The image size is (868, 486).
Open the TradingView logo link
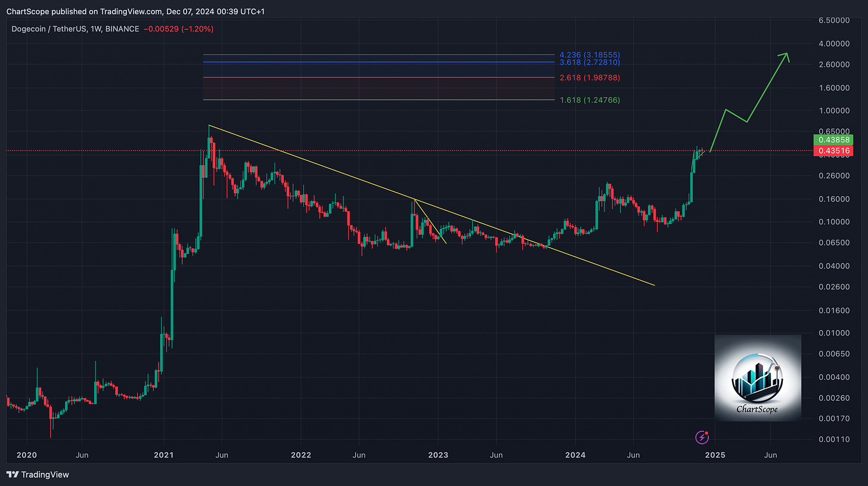[38, 475]
